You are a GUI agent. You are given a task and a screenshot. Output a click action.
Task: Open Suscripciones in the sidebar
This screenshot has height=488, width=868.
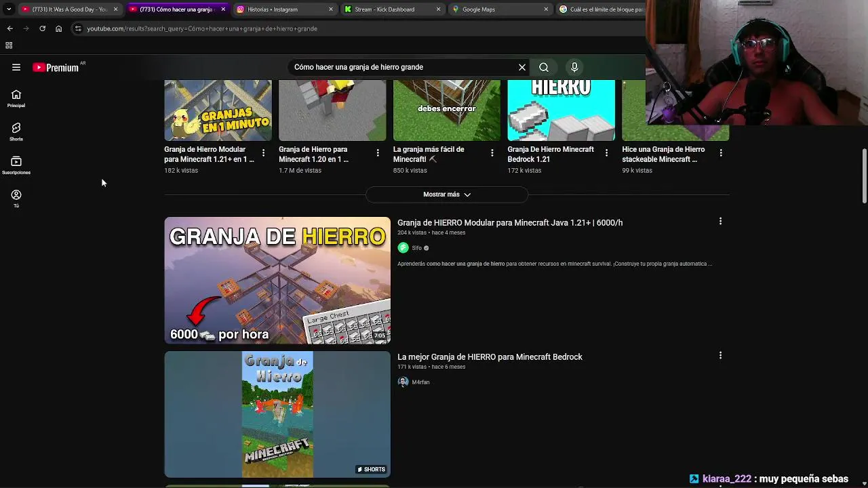click(16, 165)
